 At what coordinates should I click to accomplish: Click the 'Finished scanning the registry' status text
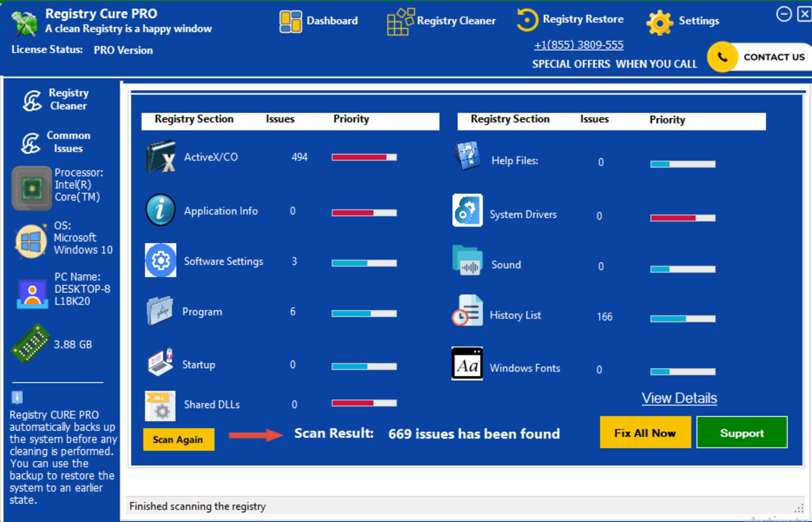click(x=198, y=506)
